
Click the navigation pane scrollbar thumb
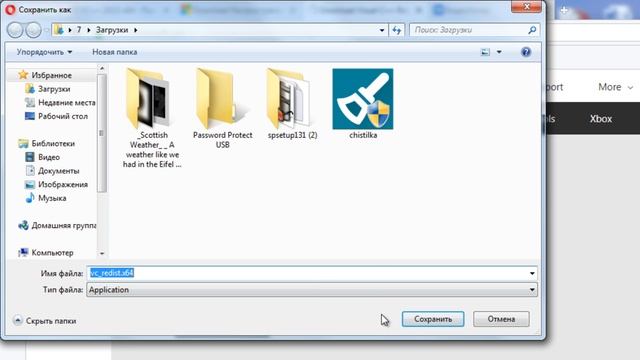[102, 133]
